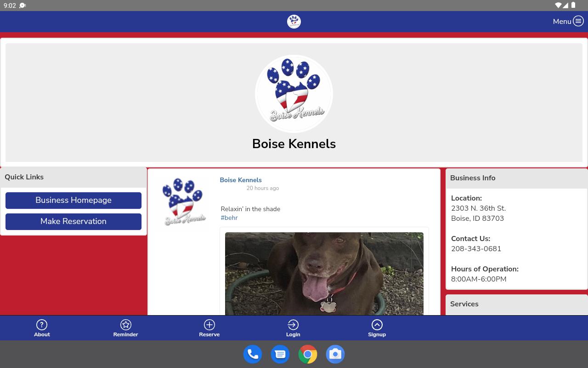The width and height of the screenshot is (588, 368).
Task: Click the Boise Kennels page title
Action: pyautogui.click(x=294, y=144)
